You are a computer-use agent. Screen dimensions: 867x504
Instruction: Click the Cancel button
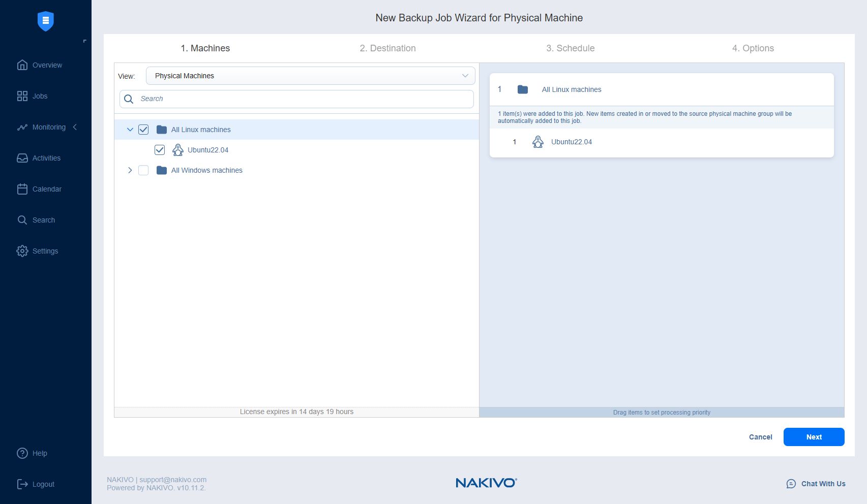[760, 437]
